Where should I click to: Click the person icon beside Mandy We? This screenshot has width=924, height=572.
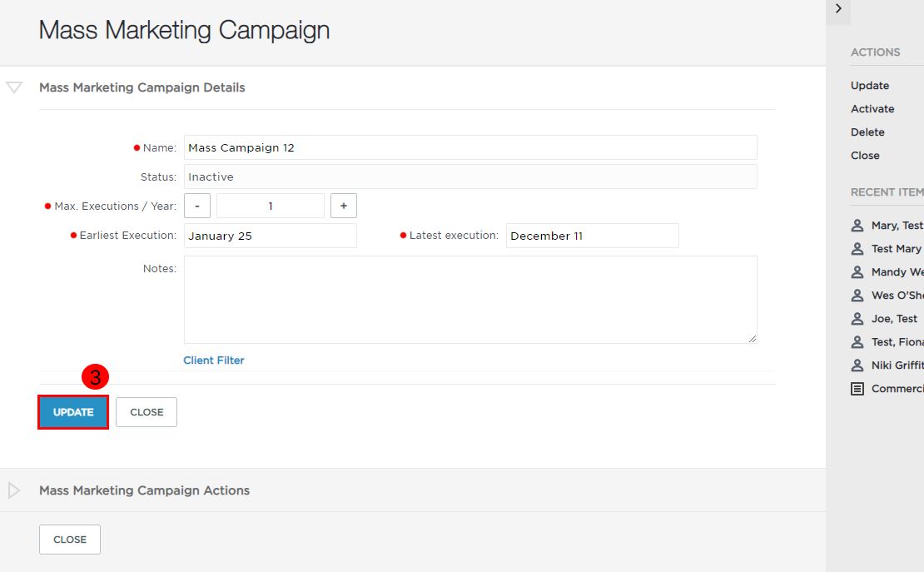tap(857, 272)
